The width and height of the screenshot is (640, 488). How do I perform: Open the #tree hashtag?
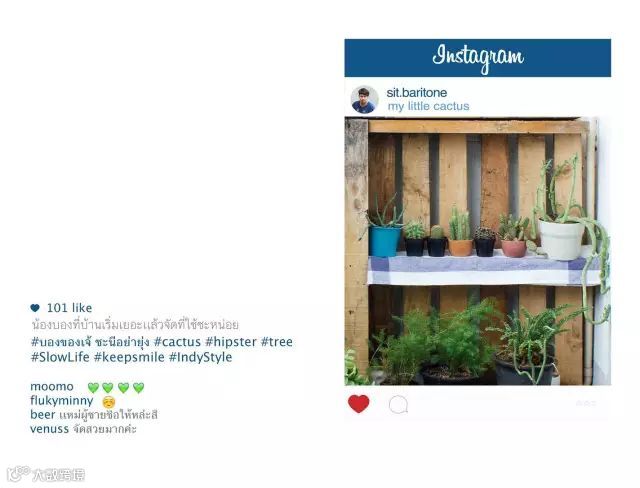pos(277,342)
